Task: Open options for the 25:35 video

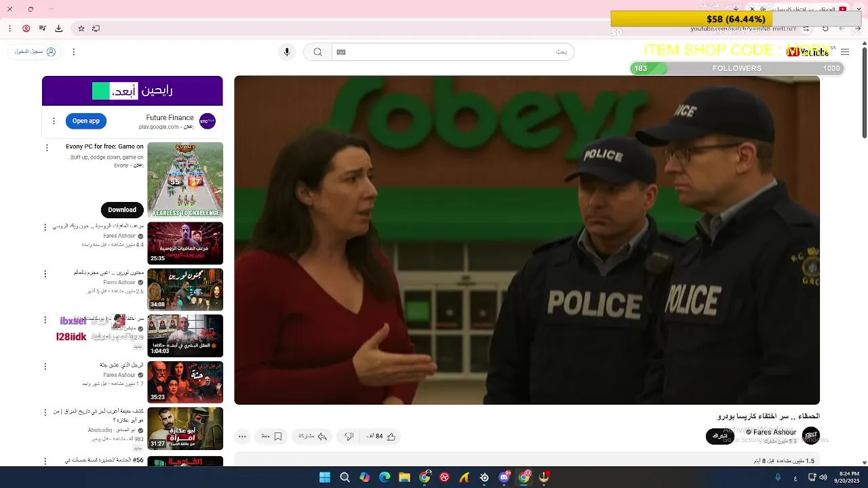Action: tap(45, 228)
